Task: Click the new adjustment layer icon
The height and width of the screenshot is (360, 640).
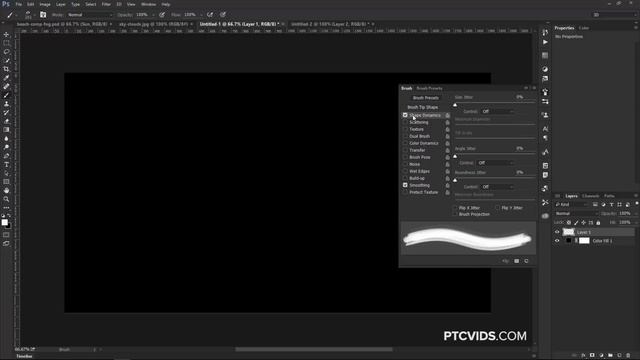Action: (601, 356)
